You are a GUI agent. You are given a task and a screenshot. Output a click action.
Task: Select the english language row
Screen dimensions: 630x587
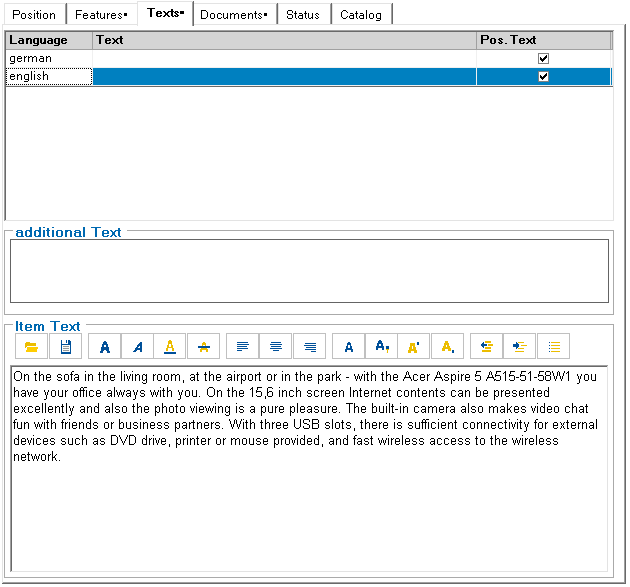pyautogui.click(x=309, y=76)
